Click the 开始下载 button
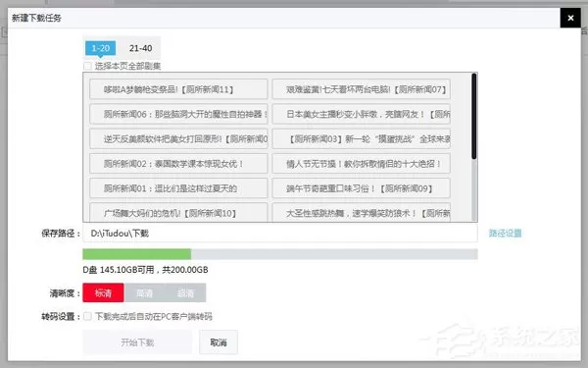Screen dimensions: 588x368 pyautogui.click(x=137, y=342)
